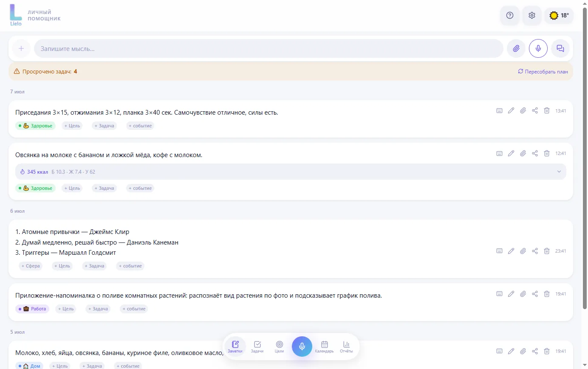Toggle the Здоровье tag on workout note
This screenshot has height=369, width=588.
[35, 126]
